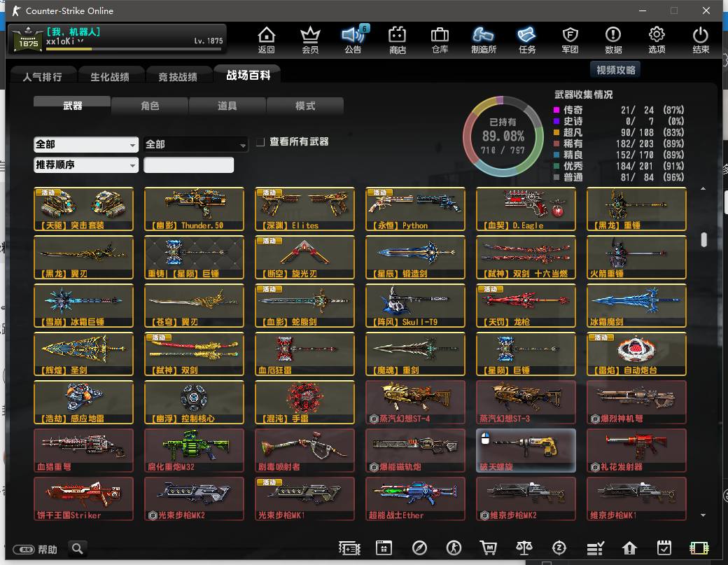Open the 仓库 inventory icon
728x565 pixels.
(x=440, y=40)
